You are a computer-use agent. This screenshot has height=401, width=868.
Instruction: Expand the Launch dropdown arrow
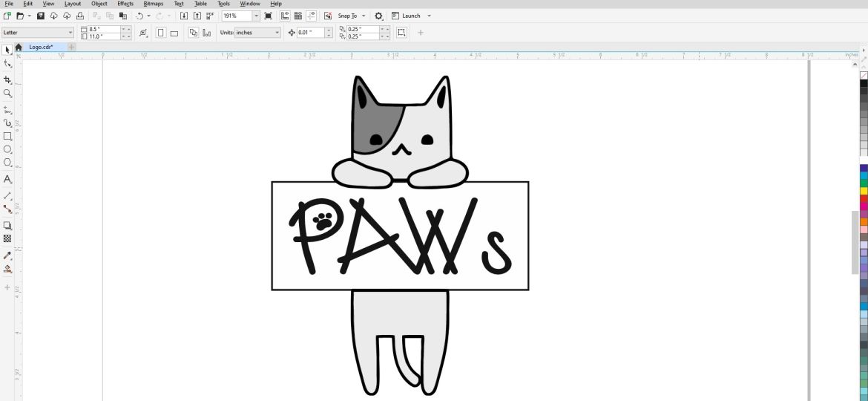pos(429,16)
